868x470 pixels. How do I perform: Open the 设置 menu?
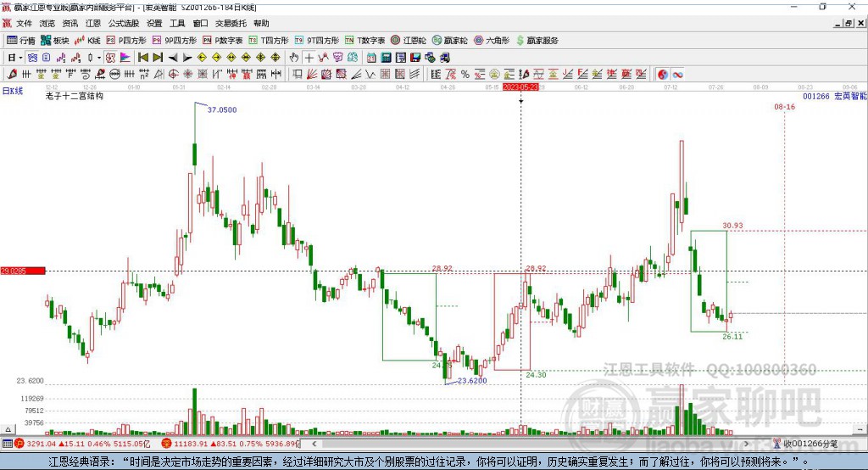(154, 23)
